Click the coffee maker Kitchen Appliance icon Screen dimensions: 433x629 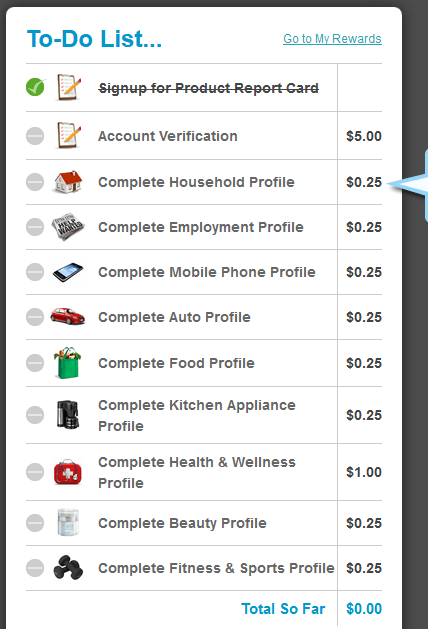click(68, 415)
